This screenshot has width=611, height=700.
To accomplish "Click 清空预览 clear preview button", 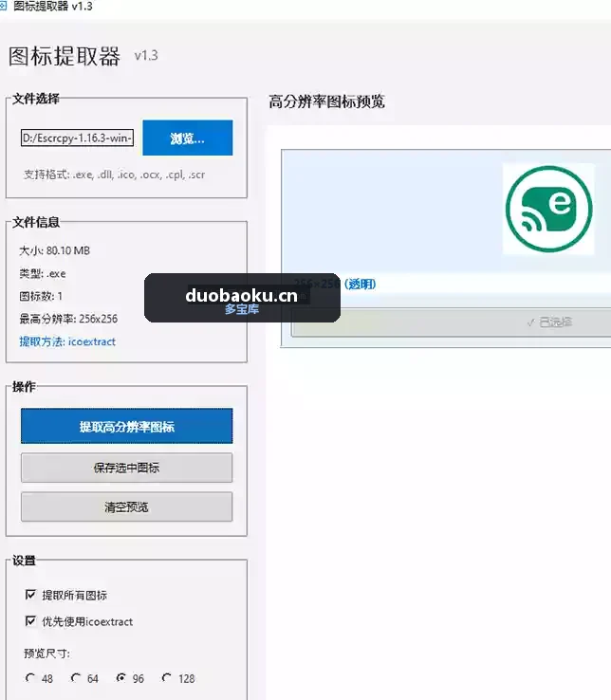I will (x=127, y=507).
